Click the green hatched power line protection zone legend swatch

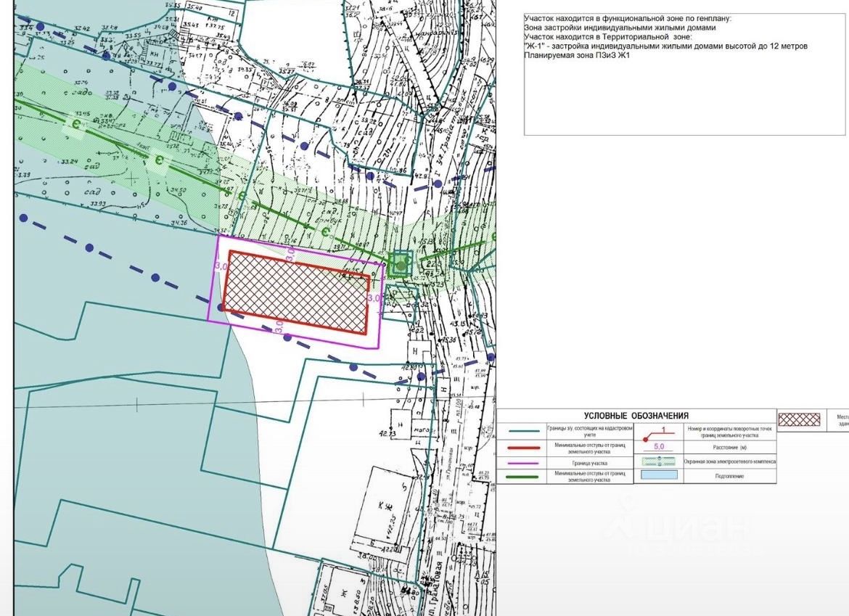[659, 461]
